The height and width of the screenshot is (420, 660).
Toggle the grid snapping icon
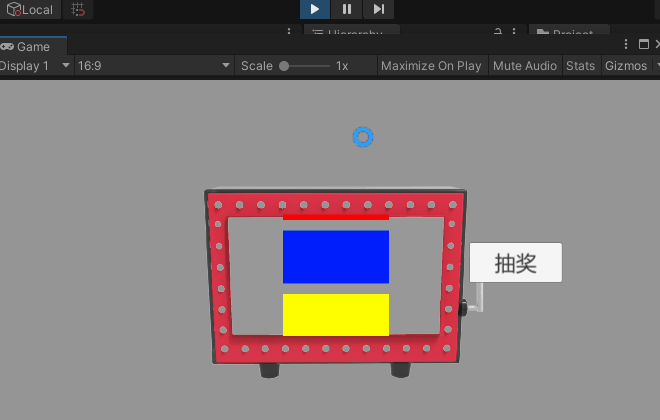click(x=78, y=9)
